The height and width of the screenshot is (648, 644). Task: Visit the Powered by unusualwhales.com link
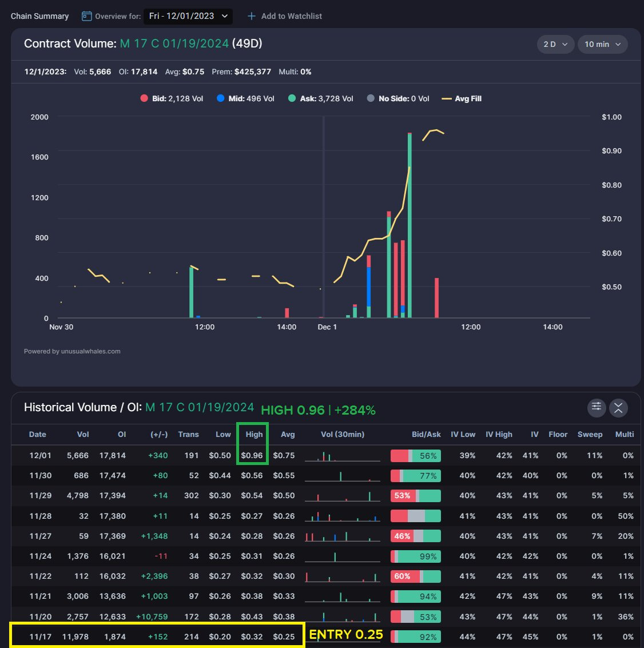click(x=71, y=351)
